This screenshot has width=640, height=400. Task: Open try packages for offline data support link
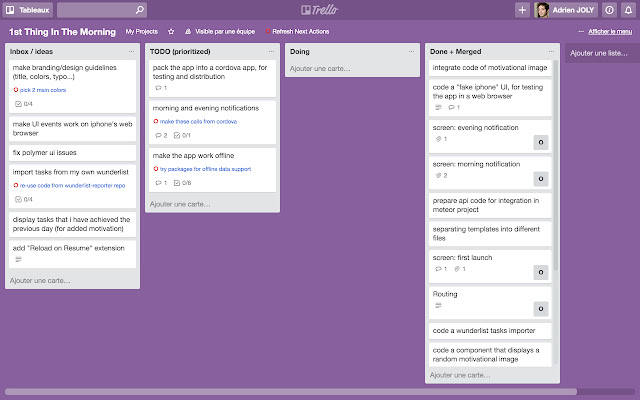pyautogui.click(x=205, y=169)
